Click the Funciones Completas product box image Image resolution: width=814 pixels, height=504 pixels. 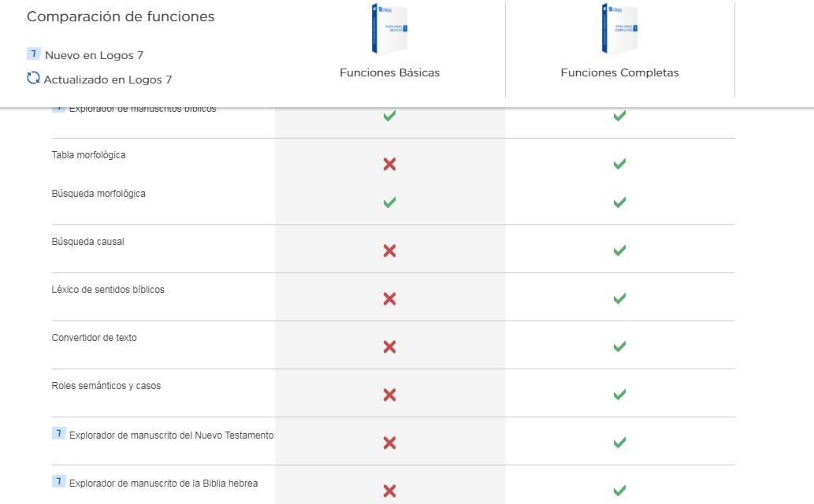click(x=619, y=29)
